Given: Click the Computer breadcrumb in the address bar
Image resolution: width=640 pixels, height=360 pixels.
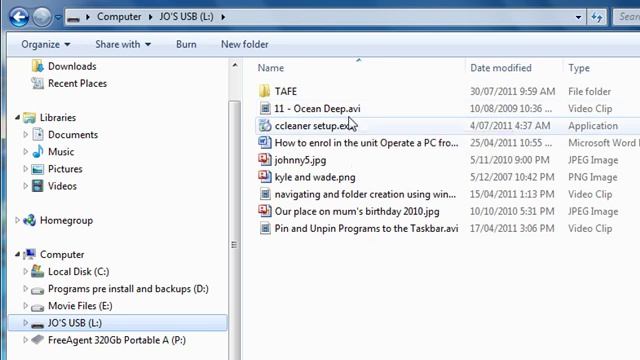Looking at the screenshot, I should click(119, 17).
